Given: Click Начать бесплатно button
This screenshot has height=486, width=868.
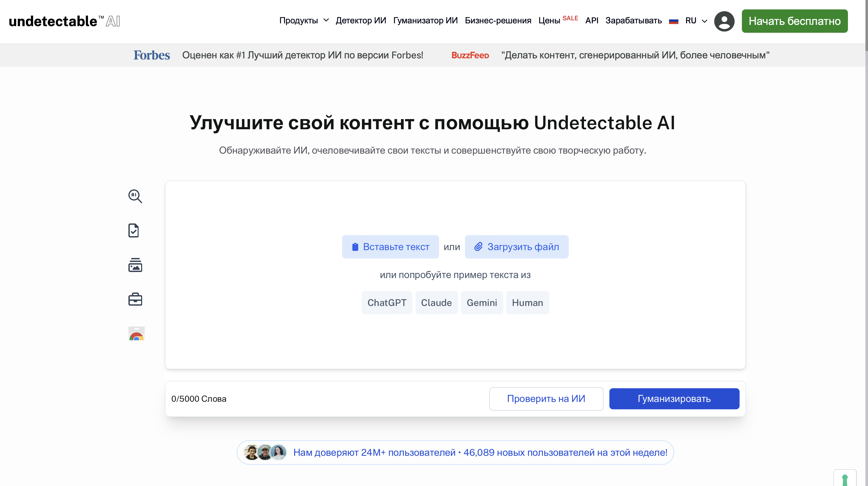Looking at the screenshot, I should [x=795, y=21].
